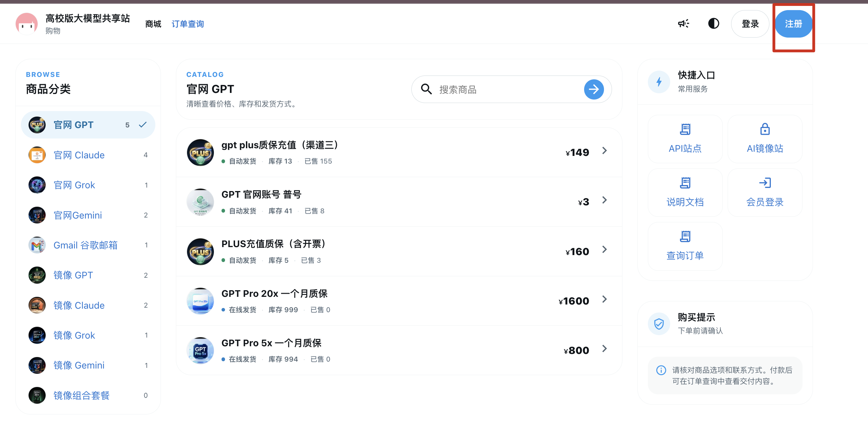
Task: Open the 会员登录 shortcut
Action: click(765, 192)
